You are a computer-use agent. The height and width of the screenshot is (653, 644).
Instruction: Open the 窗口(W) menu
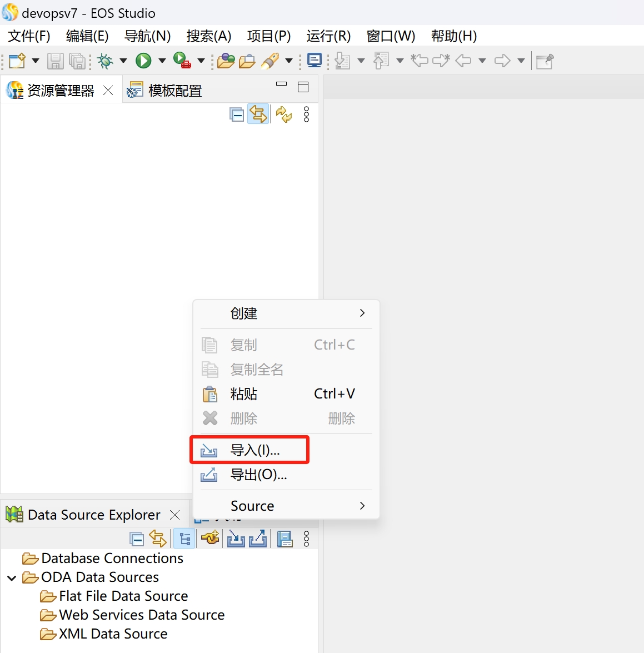391,36
